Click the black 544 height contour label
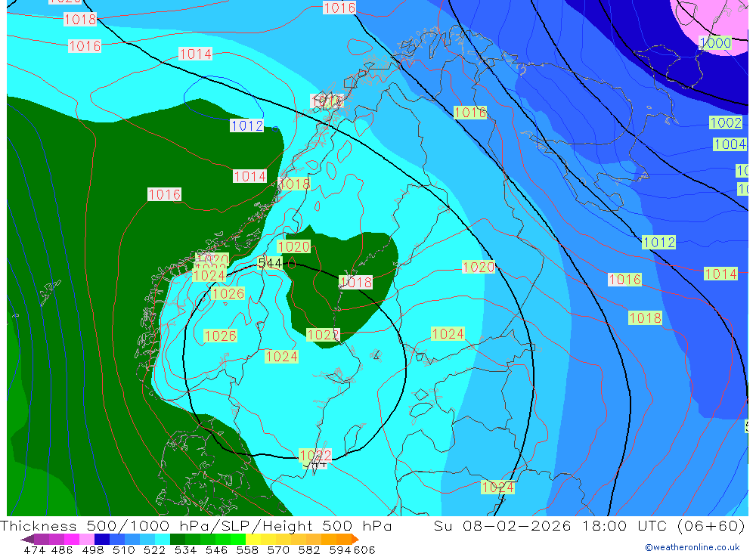The image size is (756, 554). tap(270, 263)
